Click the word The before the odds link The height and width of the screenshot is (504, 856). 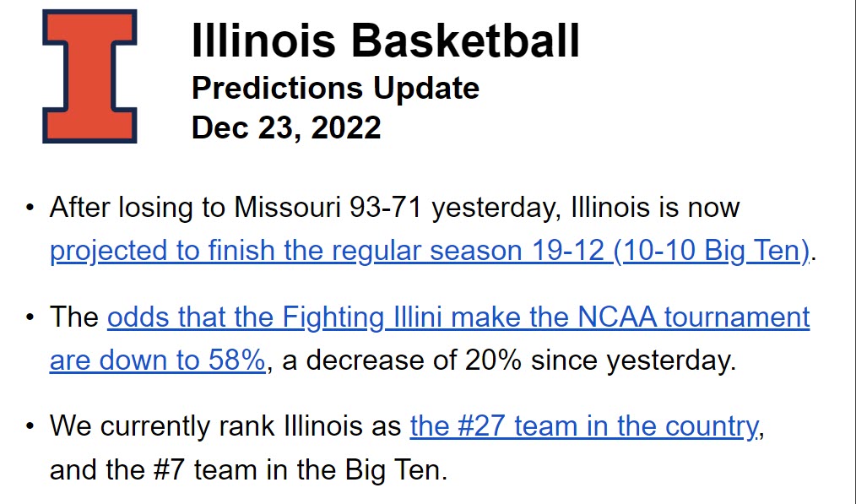(73, 317)
